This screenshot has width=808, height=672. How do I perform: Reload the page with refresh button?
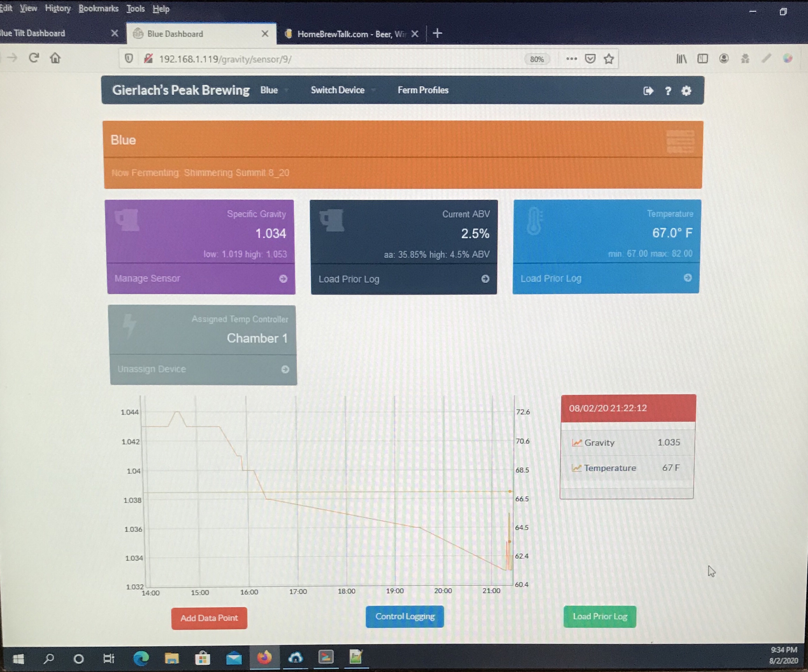[x=34, y=58]
